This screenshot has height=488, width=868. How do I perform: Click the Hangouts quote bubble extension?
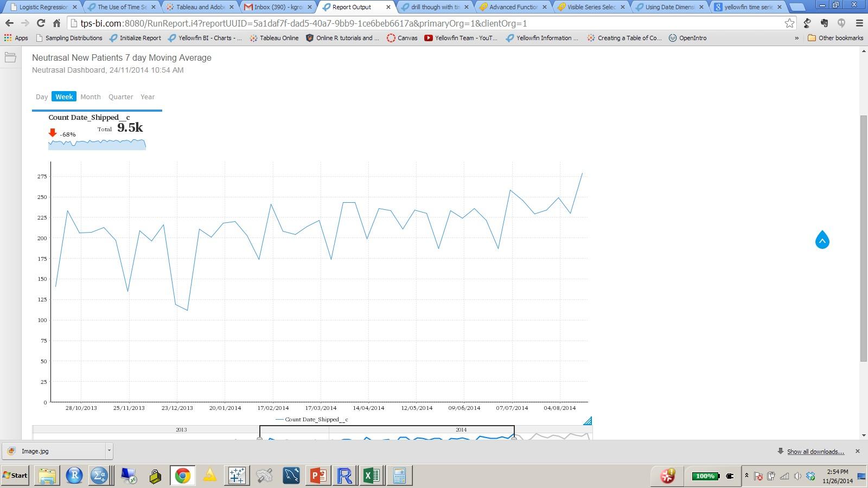click(x=841, y=23)
